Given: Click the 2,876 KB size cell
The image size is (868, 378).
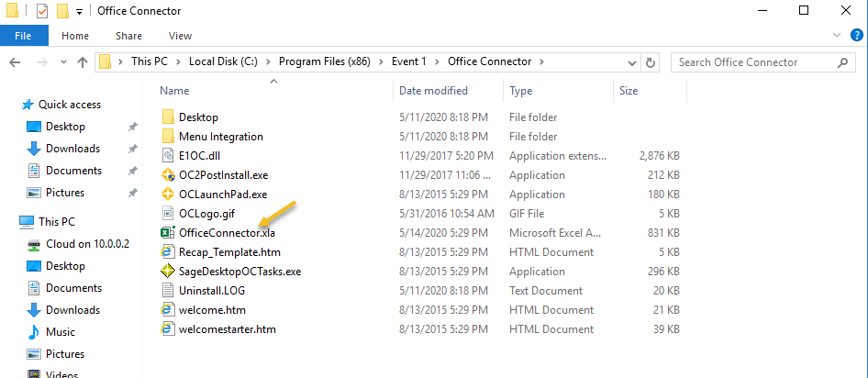Looking at the screenshot, I should pyautogui.click(x=660, y=156).
